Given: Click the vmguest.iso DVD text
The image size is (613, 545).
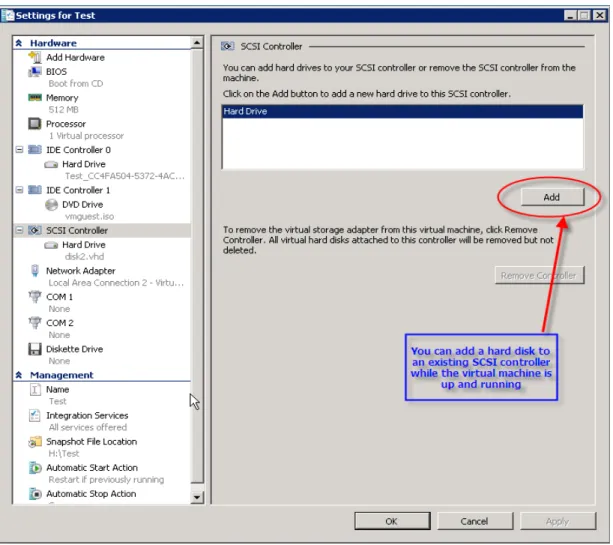Looking at the screenshot, I should point(90,217).
